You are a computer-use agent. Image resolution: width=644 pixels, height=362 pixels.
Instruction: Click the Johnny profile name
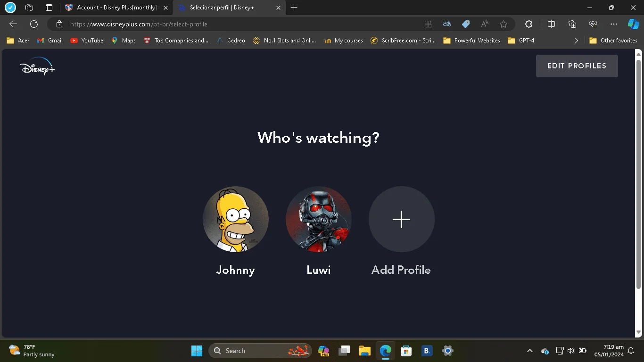click(x=235, y=270)
